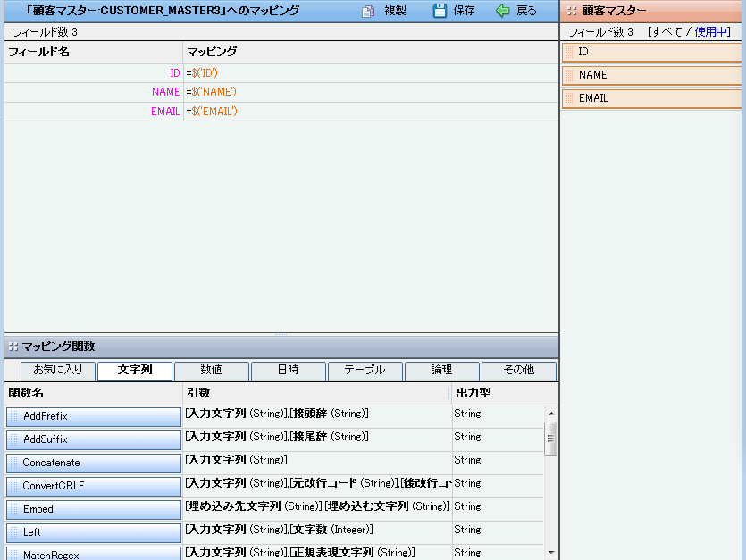Switch to the 日時 functions tab
The height and width of the screenshot is (560, 746).
[x=289, y=371]
